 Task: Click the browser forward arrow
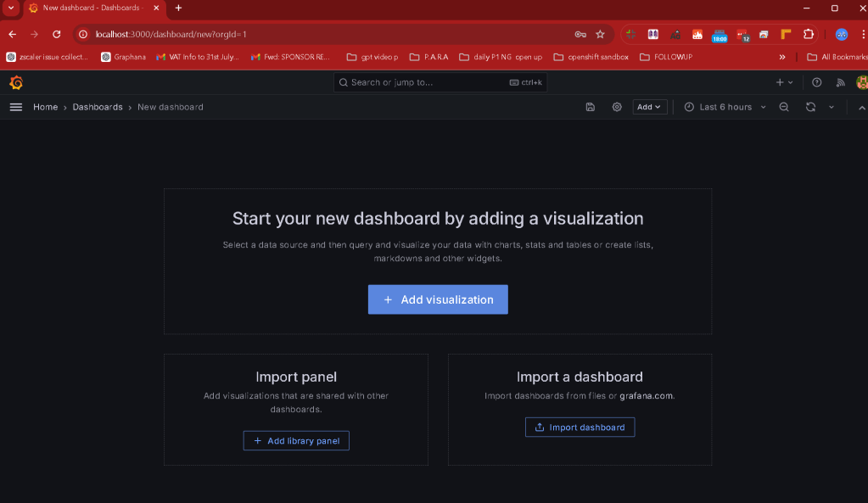click(x=34, y=34)
